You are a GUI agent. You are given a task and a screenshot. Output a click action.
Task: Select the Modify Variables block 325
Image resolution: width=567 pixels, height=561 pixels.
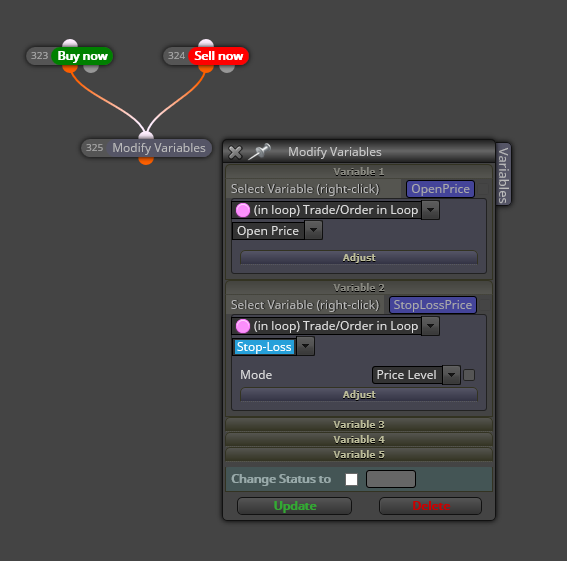[x=159, y=148]
